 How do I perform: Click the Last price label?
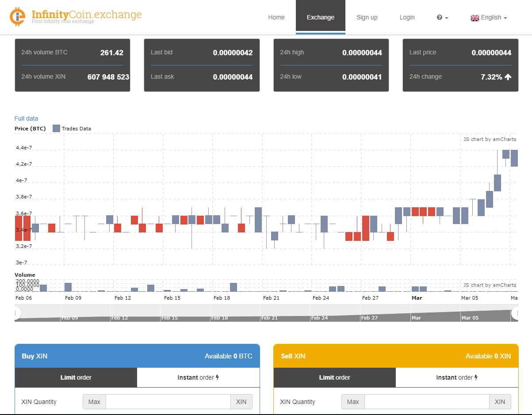pyautogui.click(x=423, y=52)
